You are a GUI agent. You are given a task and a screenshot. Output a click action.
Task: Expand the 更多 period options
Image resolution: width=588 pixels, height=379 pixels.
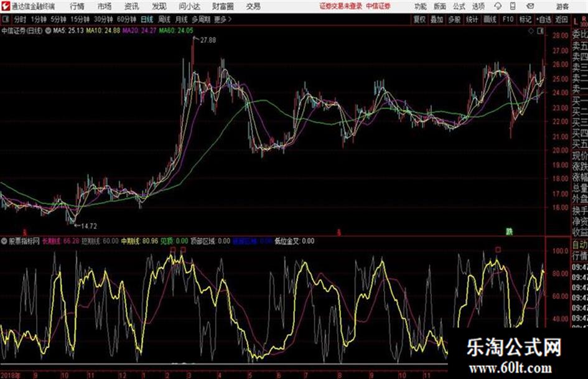pos(223,19)
